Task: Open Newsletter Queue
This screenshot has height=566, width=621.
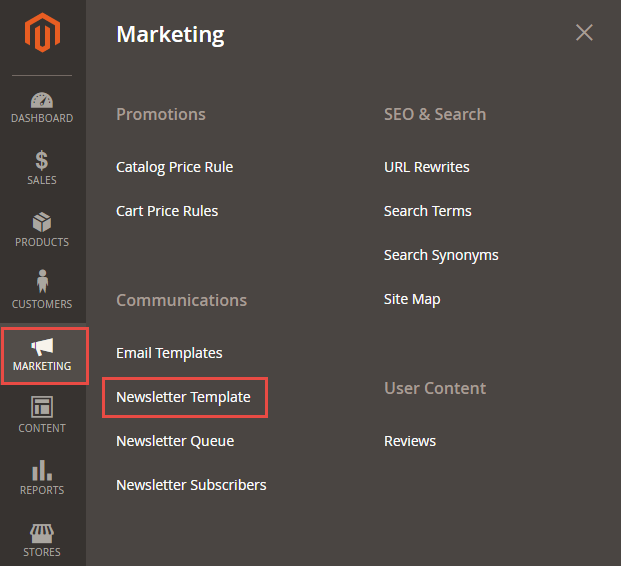Action: (x=175, y=441)
